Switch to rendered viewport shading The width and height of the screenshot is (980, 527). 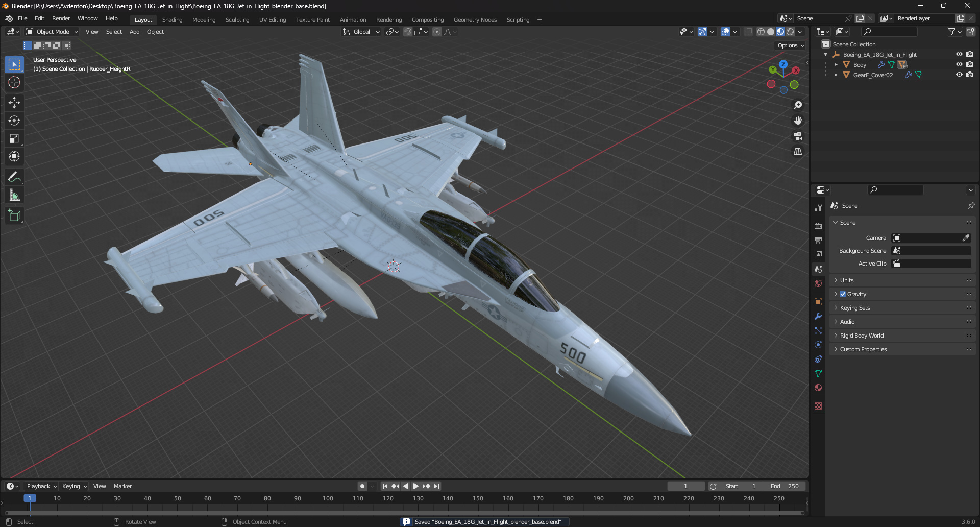tap(790, 32)
